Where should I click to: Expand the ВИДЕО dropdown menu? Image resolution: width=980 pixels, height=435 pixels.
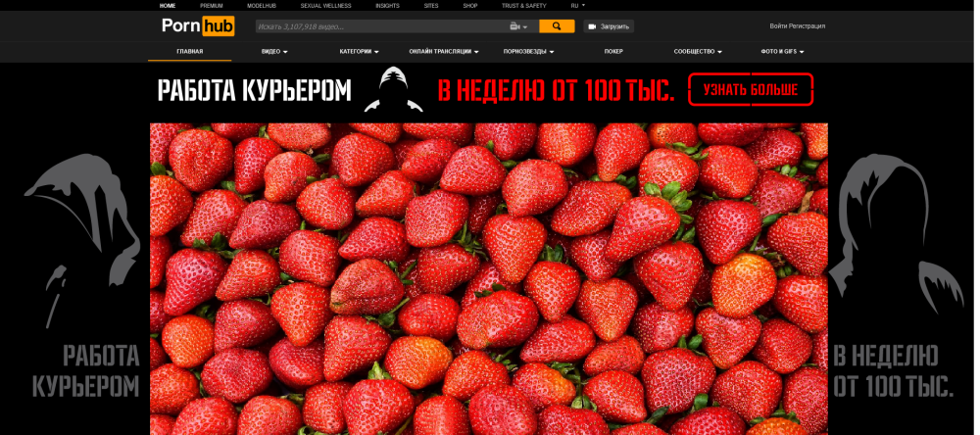pos(274,52)
